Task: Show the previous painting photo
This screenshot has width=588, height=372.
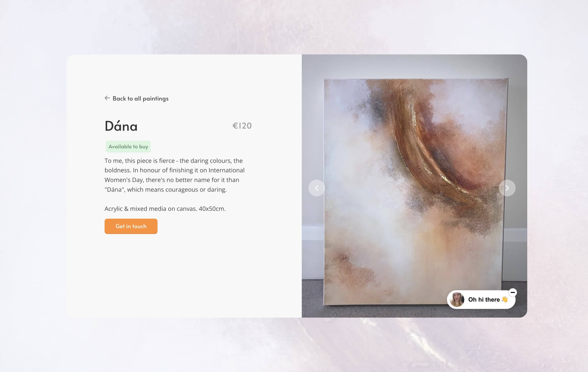Action: (x=317, y=188)
